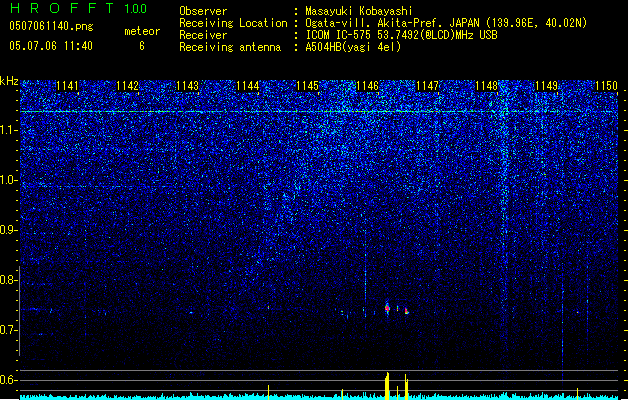The image size is (629, 400).
Task: Click the Ogata-vill. Akita-Pref. JAPAN text
Action: (x=393, y=23)
